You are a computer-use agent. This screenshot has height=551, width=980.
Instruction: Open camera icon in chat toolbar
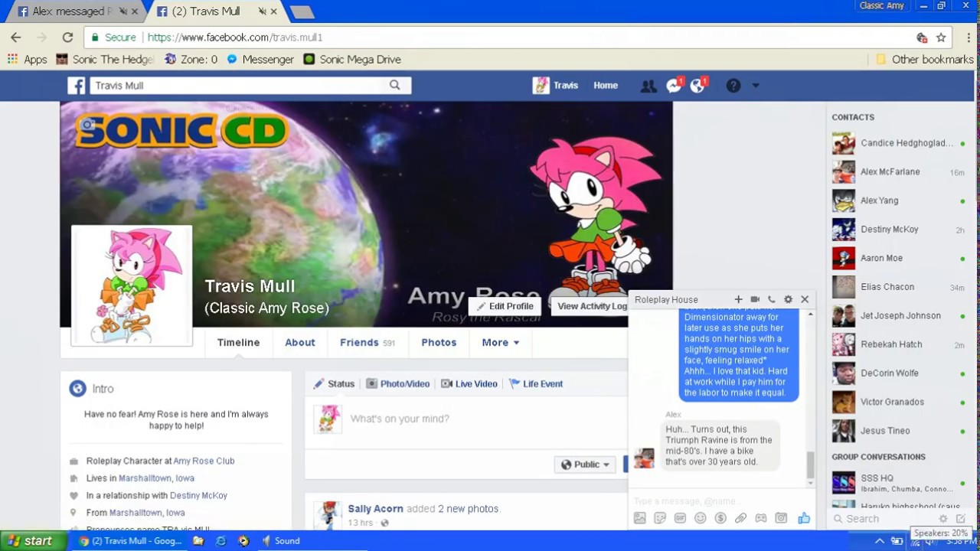[x=781, y=518]
